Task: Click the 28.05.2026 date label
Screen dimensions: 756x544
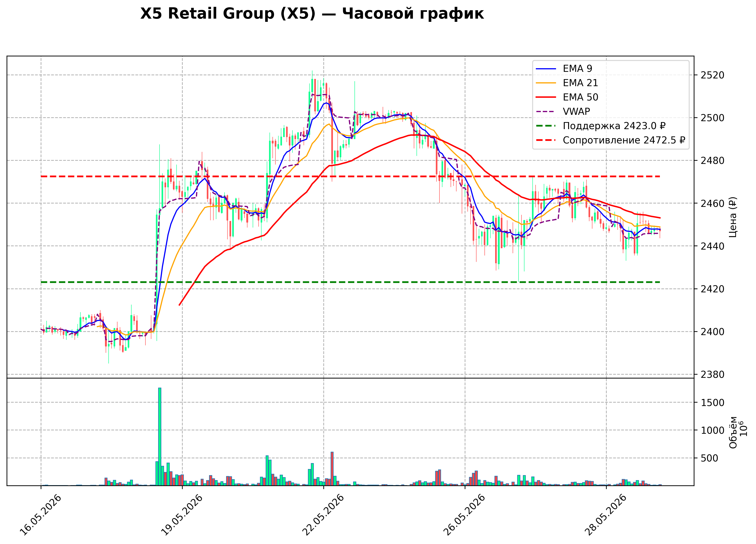Action: tap(606, 515)
